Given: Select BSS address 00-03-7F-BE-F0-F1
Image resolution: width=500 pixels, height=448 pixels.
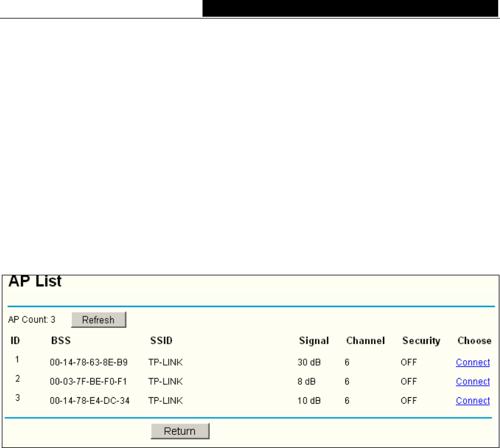Looking at the screenshot, I should 88,381.
